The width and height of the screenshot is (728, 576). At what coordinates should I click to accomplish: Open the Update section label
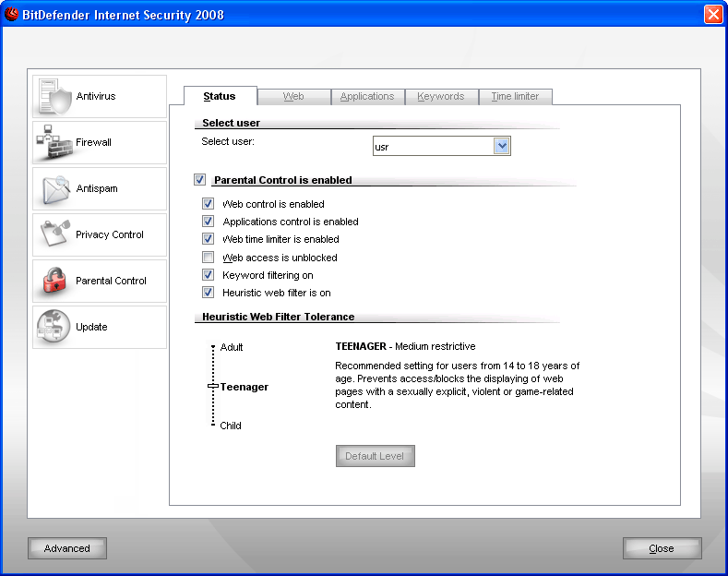pos(91,327)
